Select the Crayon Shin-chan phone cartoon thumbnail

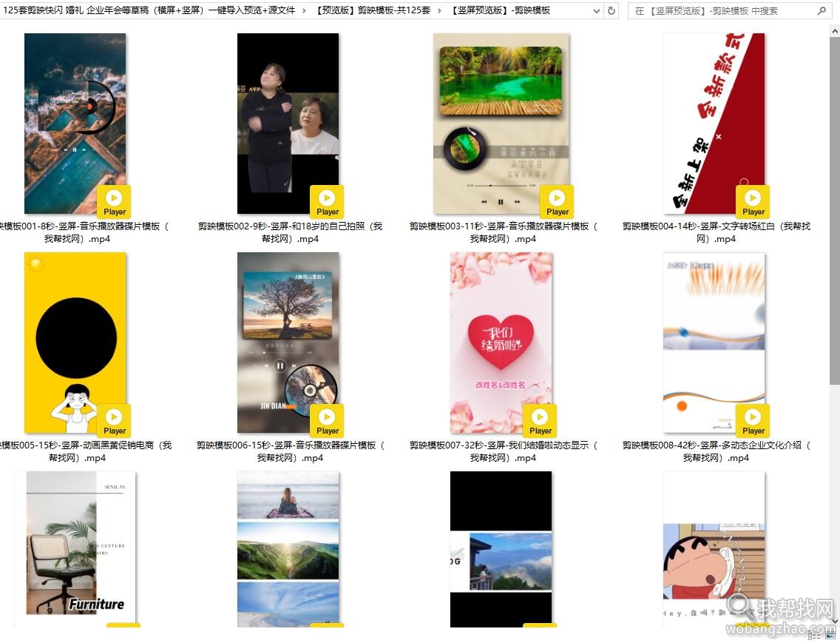click(714, 548)
